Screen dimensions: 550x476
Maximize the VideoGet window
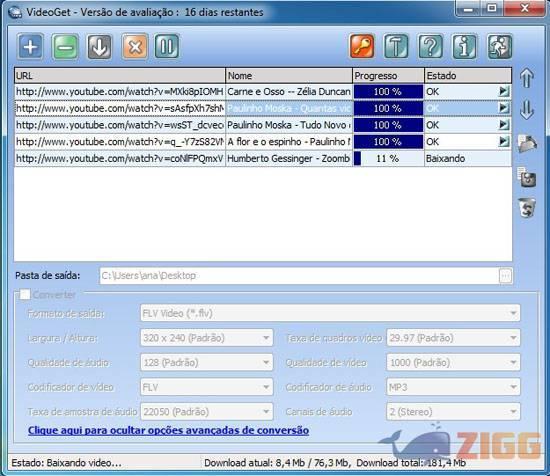point(492,8)
